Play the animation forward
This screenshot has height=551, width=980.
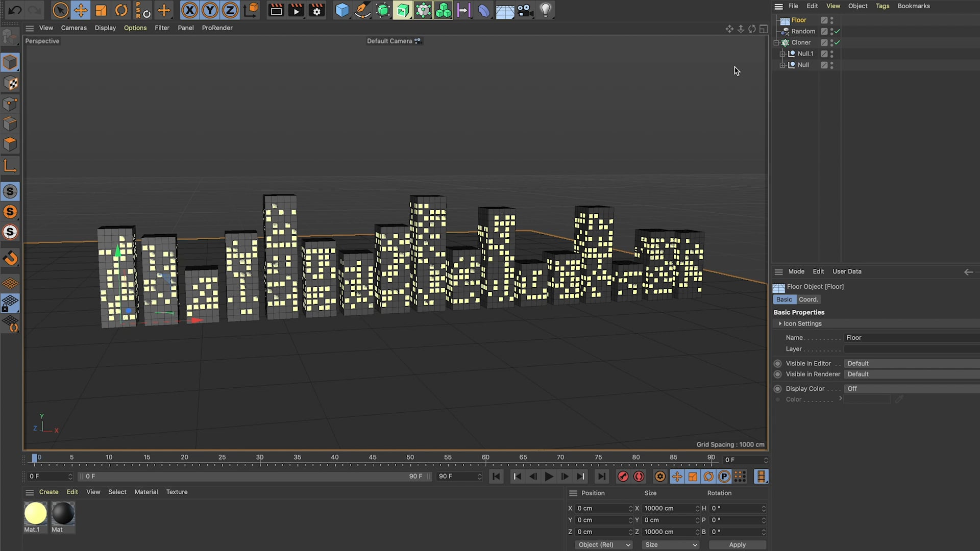point(549,476)
